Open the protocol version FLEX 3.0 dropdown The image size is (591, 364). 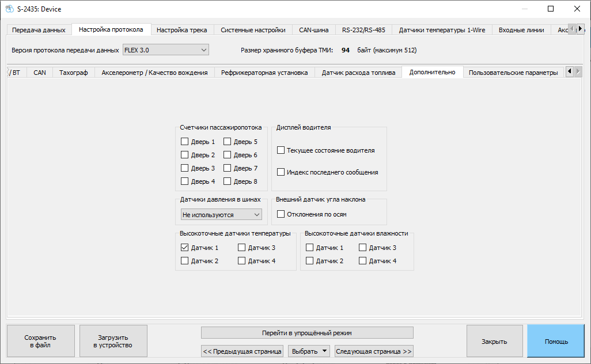click(165, 50)
